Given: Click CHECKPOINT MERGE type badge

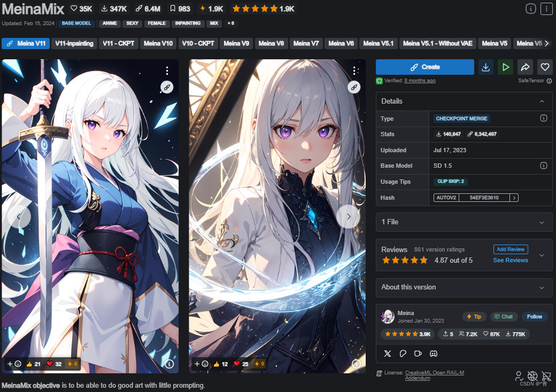Looking at the screenshot, I should click(462, 119).
